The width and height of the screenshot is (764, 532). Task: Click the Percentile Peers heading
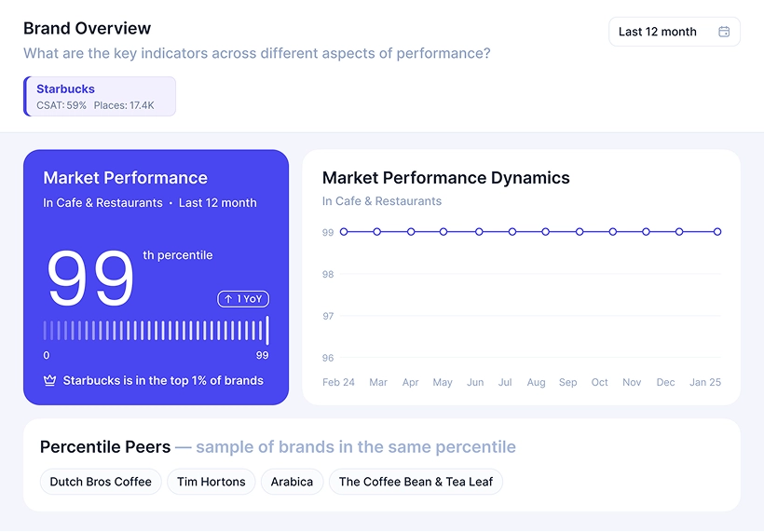click(105, 447)
